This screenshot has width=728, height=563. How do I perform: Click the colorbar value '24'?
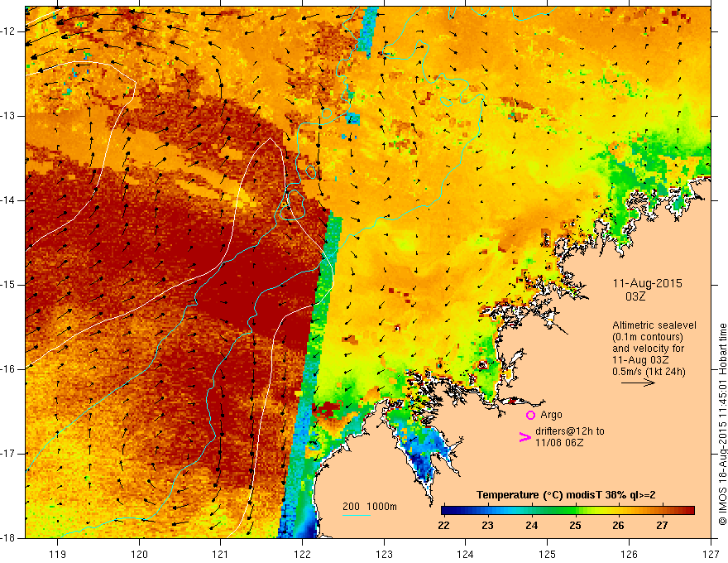531,526
